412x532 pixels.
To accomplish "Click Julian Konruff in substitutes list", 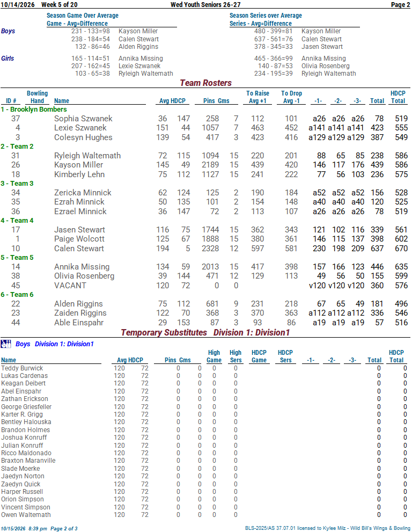I will pyautogui.click(x=22, y=445).
